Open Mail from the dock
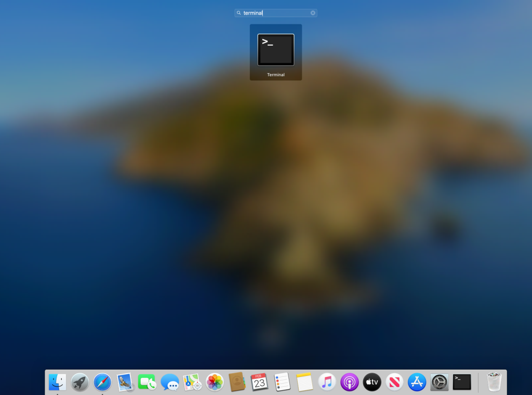This screenshot has height=395, width=532. [125, 383]
